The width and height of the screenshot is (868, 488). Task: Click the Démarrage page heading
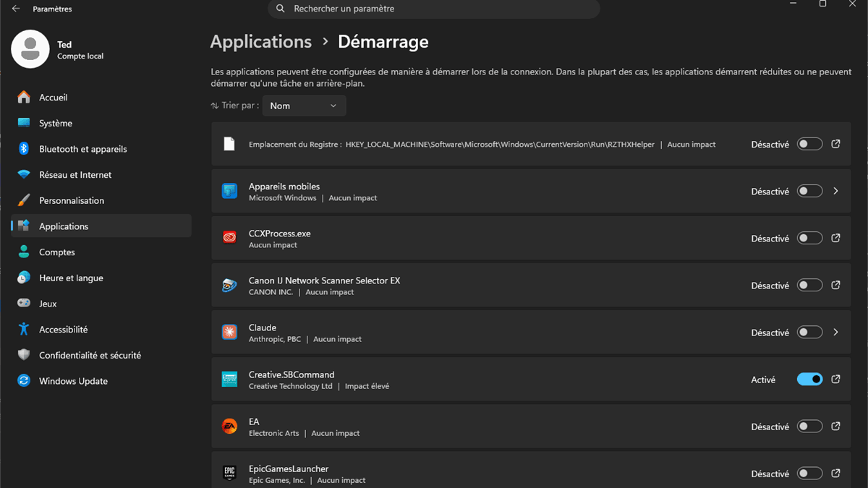tap(383, 42)
